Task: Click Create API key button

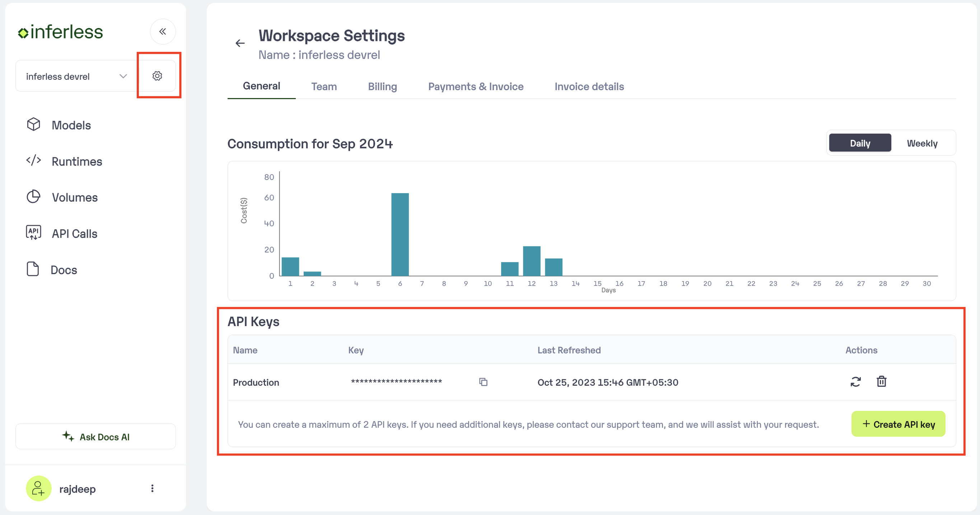Action: click(898, 424)
